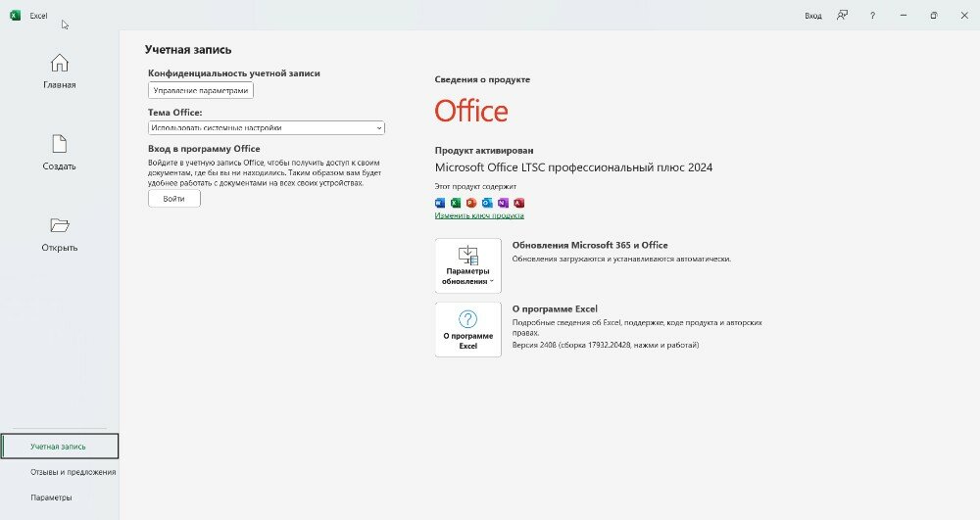Screen dimensions: 980x520
Task: Click the Войти sign-in button
Action: (173, 199)
